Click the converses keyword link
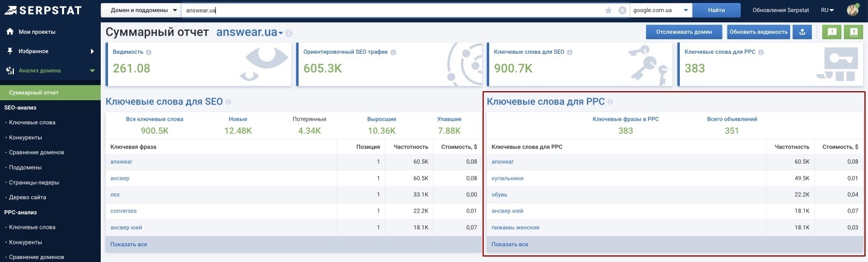This screenshot has width=868, height=262. pyautogui.click(x=124, y=211)
